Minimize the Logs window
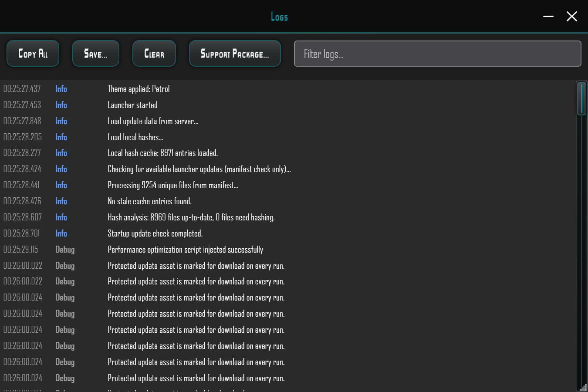588x392 pixels. (x=548, y=16)
